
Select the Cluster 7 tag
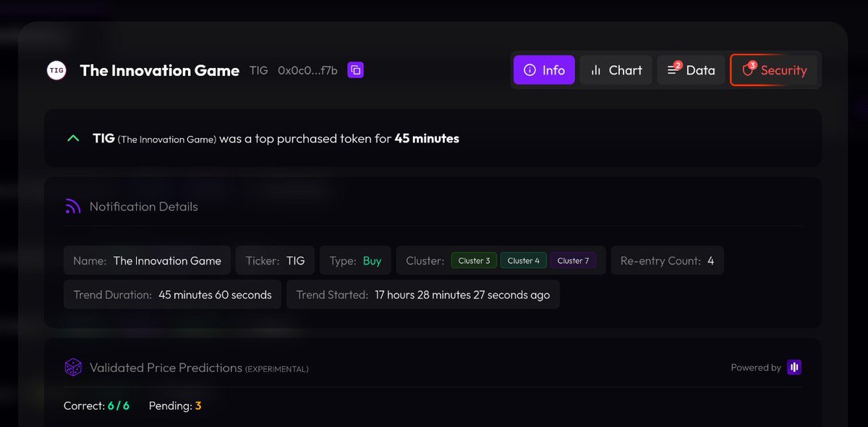tap(573, 261)
